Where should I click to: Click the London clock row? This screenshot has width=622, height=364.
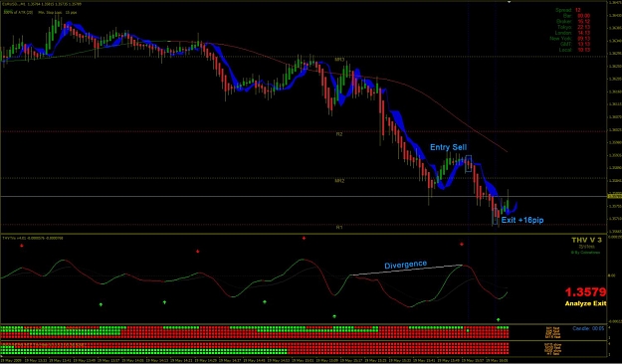pyautogui.click(x=572, y=33)
